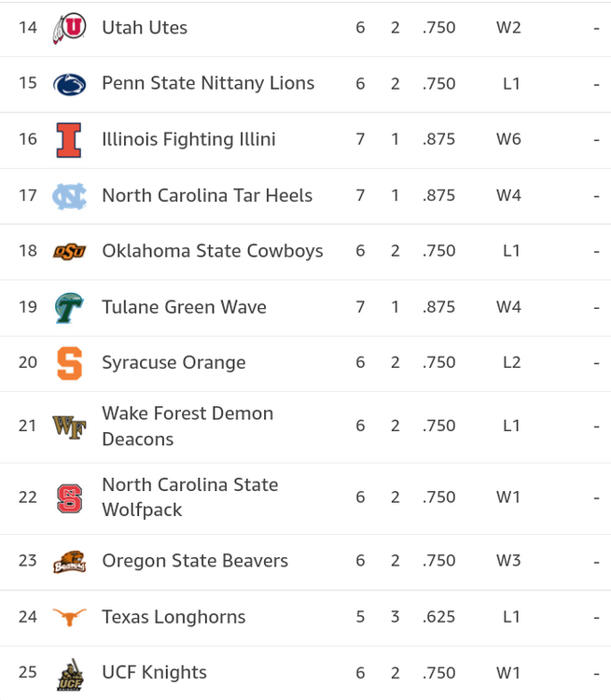Click the North Carolina Tar Heels logo
This screenshot has height=700, width=611.
pos(69,196)
